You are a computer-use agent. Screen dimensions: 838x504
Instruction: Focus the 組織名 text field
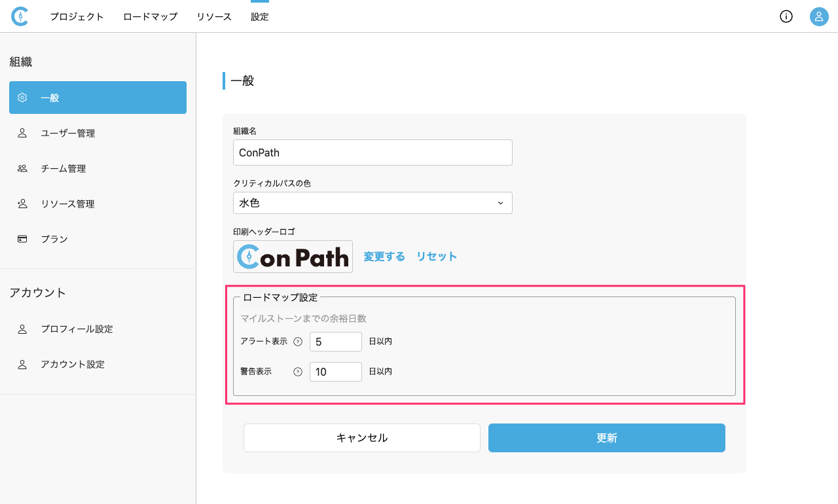pos(373,153)
